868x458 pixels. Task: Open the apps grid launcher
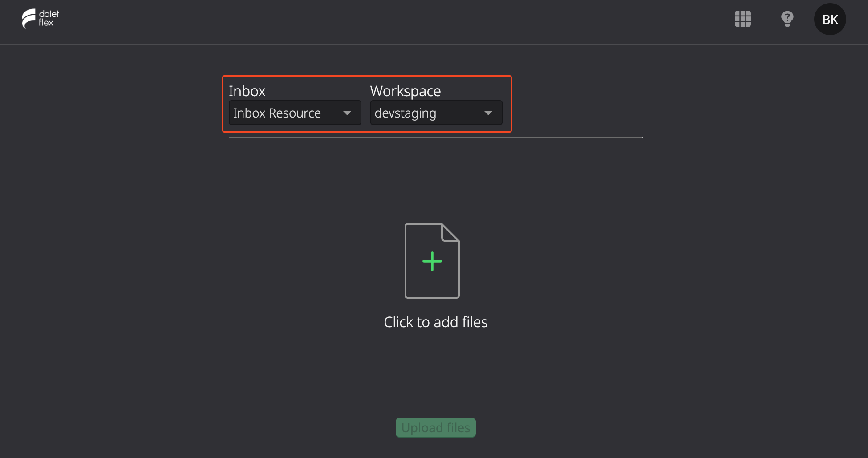pos(742,19)
